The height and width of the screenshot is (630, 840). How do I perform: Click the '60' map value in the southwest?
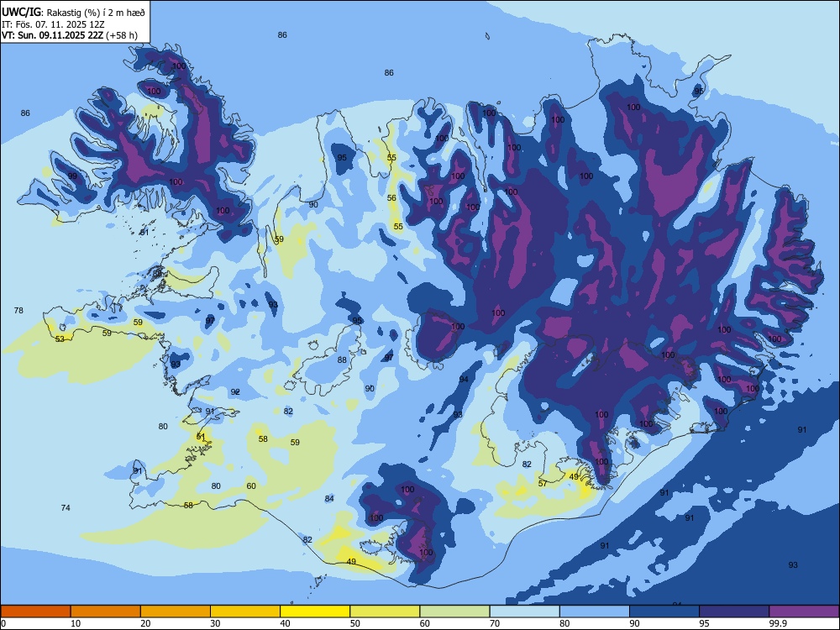coord(250,486)
